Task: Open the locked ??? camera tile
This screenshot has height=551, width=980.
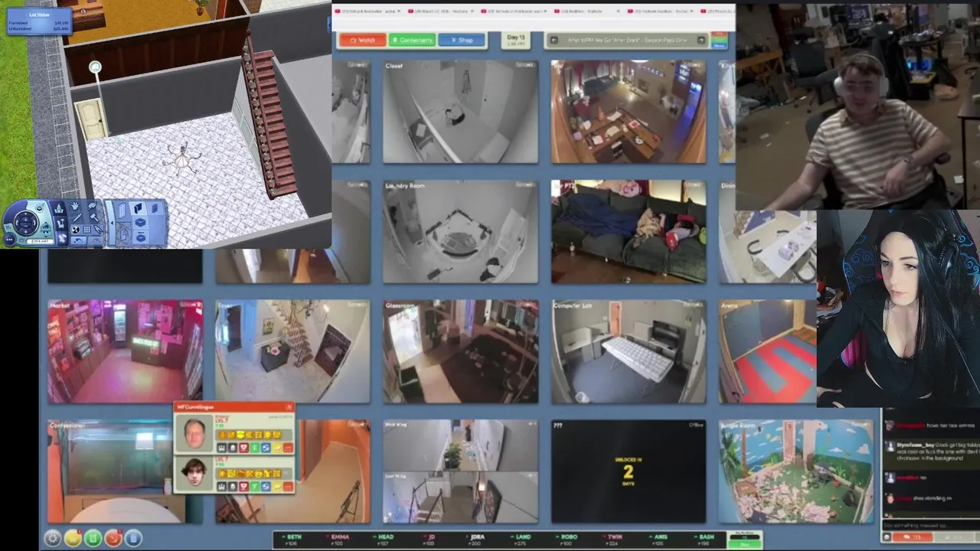Action: point(629,471)
